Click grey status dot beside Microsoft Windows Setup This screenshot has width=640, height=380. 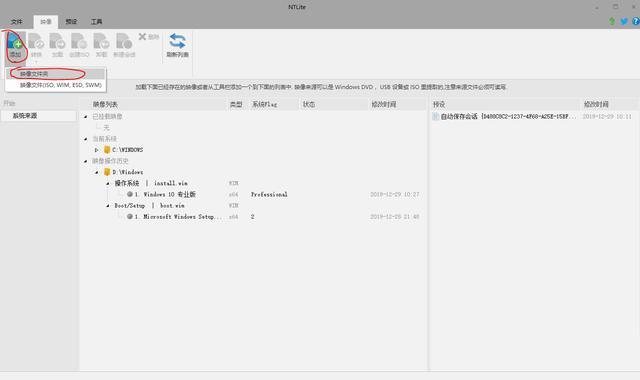(130, 216)
